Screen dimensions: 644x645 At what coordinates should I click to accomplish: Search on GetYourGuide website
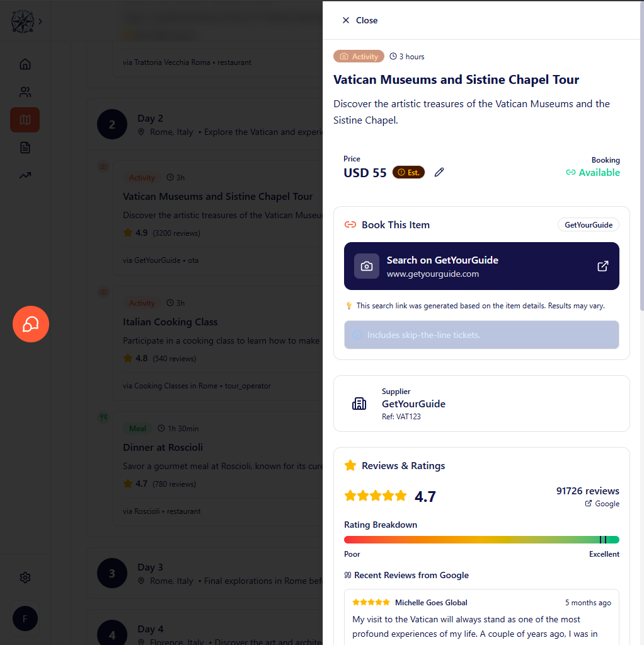481,265
